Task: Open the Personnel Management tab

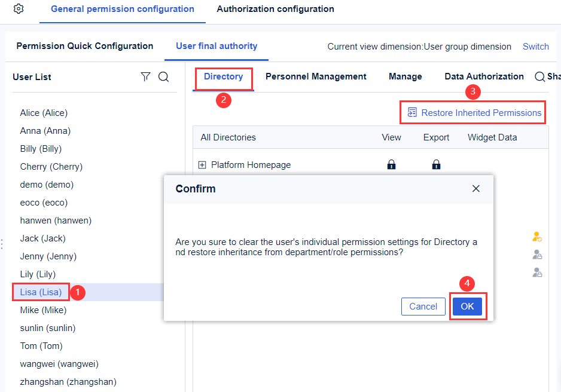Action: click(x=316, y=76)
